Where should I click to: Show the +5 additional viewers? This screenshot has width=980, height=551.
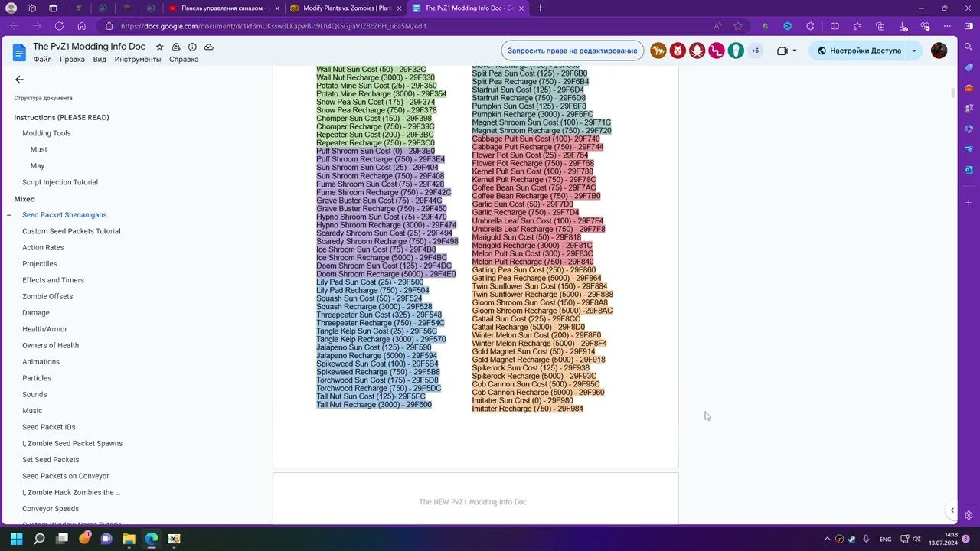[755, 51]
